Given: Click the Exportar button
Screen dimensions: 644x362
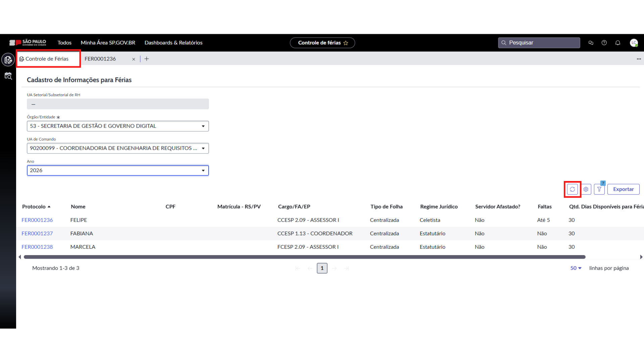Looking at the screenshot, I should coord(623,189).
